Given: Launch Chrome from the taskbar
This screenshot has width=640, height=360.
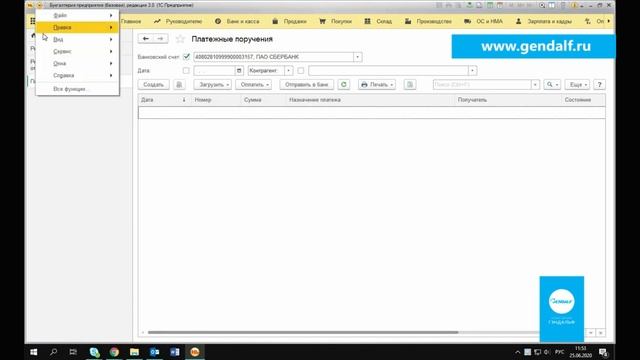Looking at the screenshot, I should pos(114,352).
